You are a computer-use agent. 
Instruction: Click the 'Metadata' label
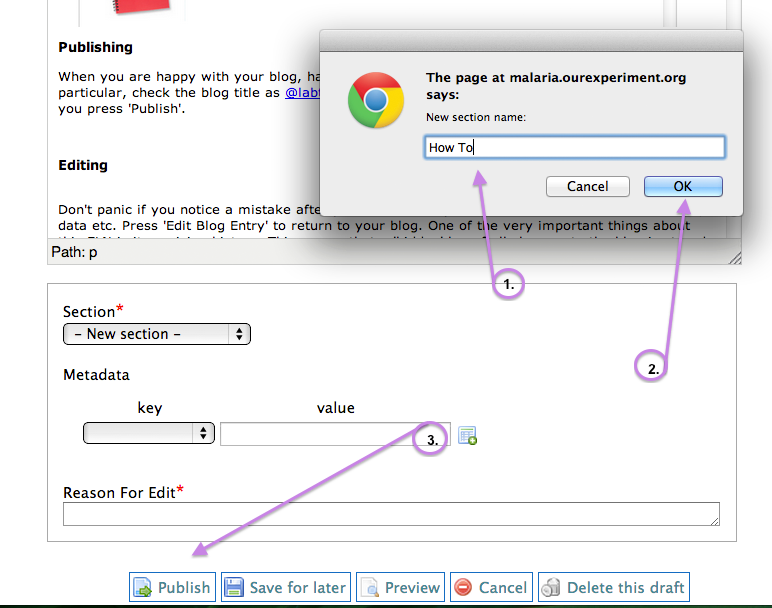(96, 375)
